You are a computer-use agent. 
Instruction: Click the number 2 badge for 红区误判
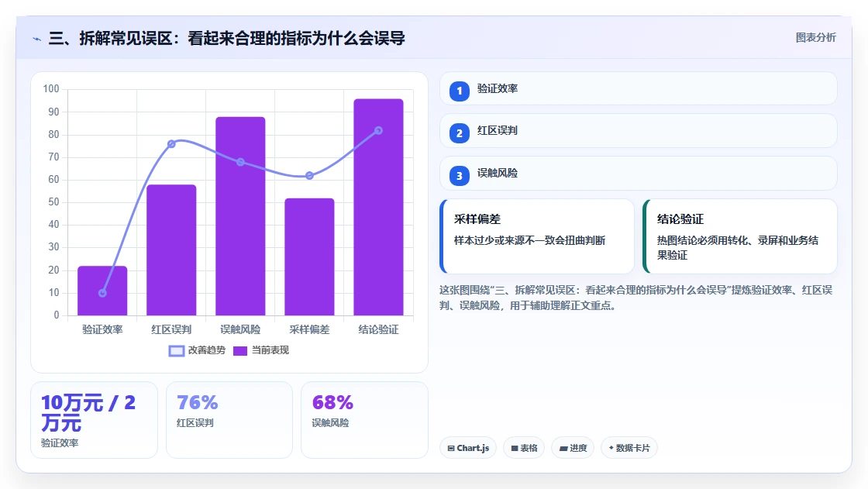(x=460, y=133)
